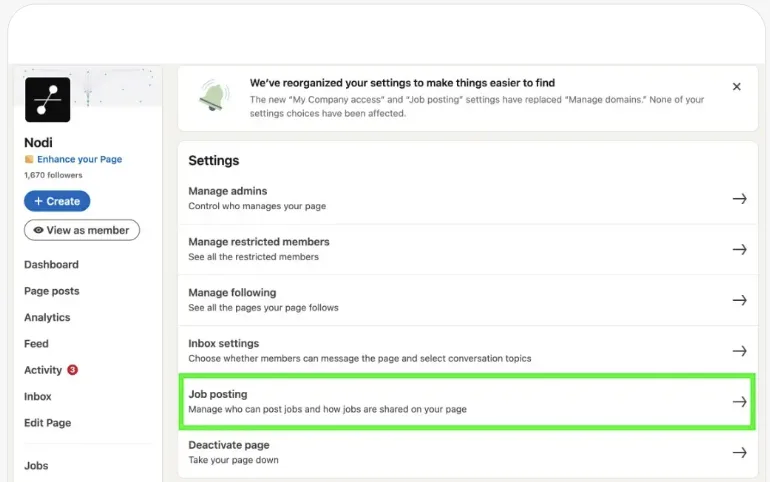Click the 1,670 followers count
Viewport: 770px width, 482px height.
53,175
